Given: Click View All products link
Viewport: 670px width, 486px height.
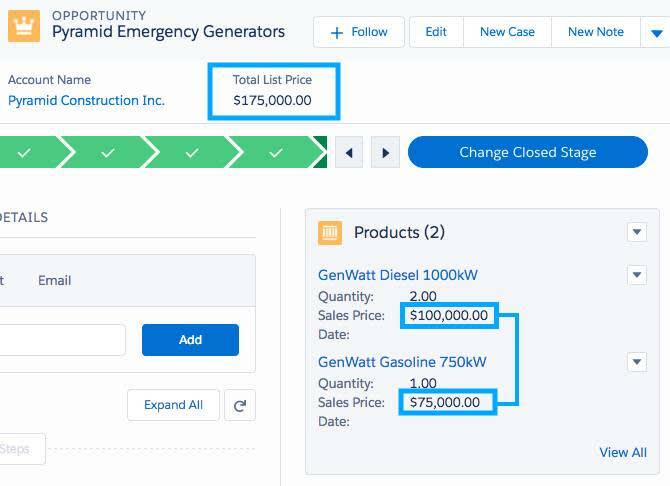Looking at the screenshot, I should coord(623,452).
